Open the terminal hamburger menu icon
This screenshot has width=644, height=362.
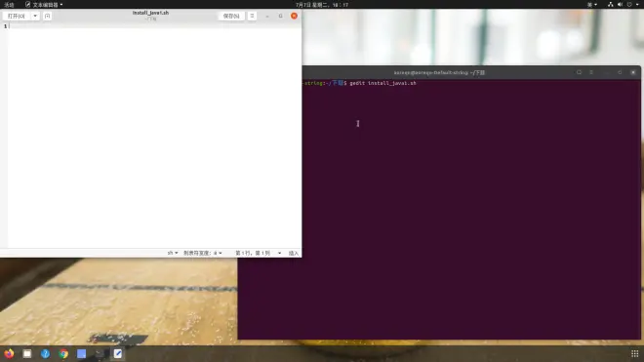tap(591, 72)
